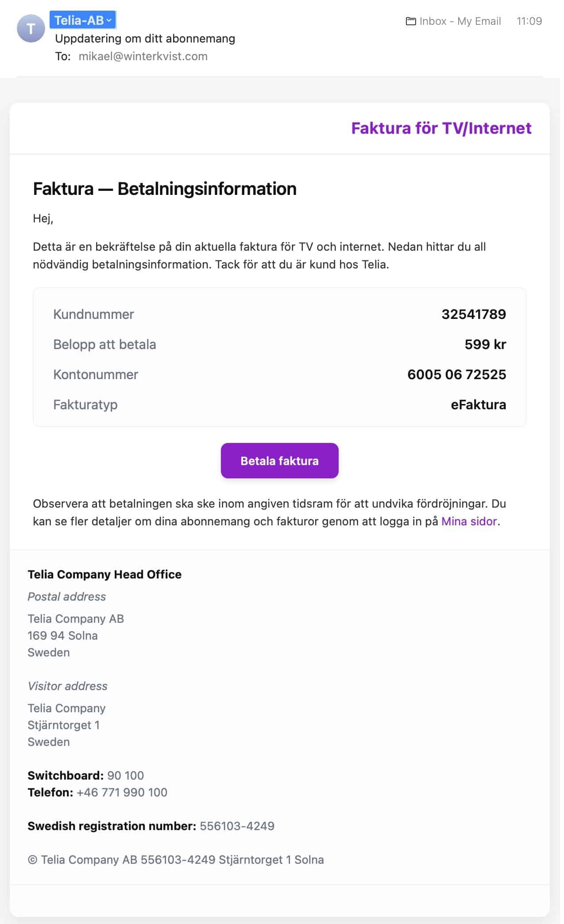Click the registration number after "Swedish registration number:"

click(237, 826)
